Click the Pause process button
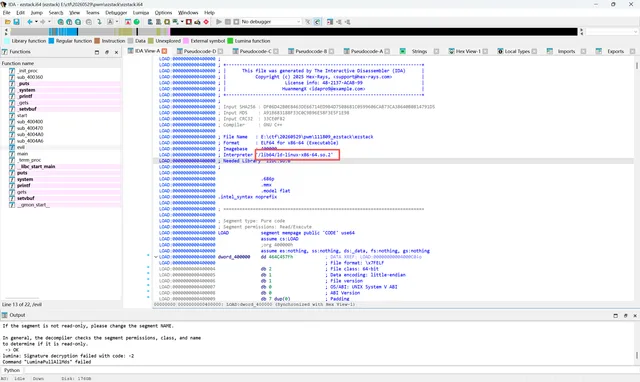This screenshot has height=382, width=640. pyautogui.click(x=228, y=22)
